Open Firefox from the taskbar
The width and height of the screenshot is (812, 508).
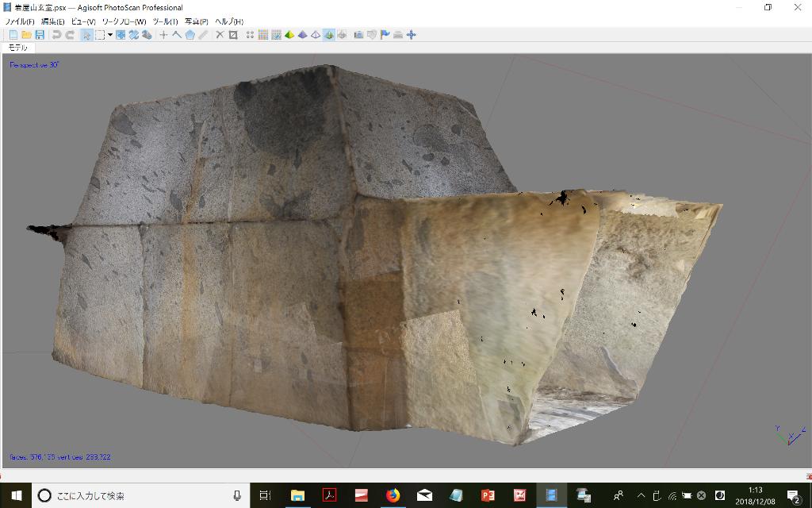click(x=393, y=495)
